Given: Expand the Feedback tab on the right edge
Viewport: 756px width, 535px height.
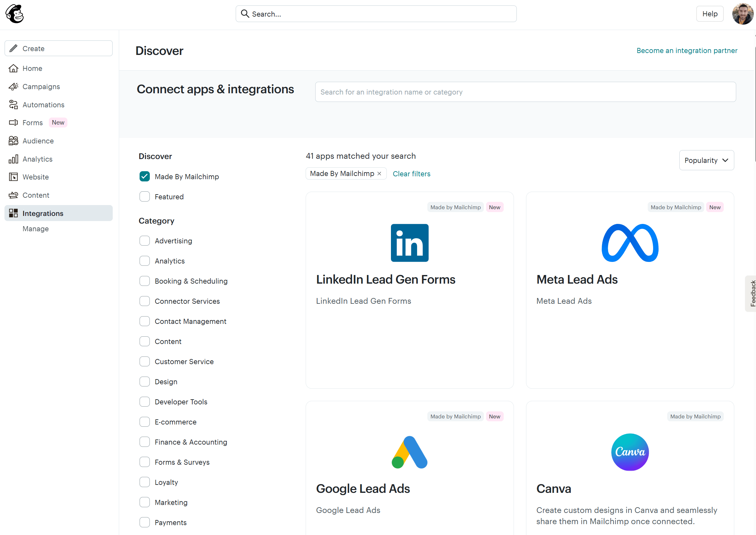Looking at the screenshot, I should click(x=752, y=293).
